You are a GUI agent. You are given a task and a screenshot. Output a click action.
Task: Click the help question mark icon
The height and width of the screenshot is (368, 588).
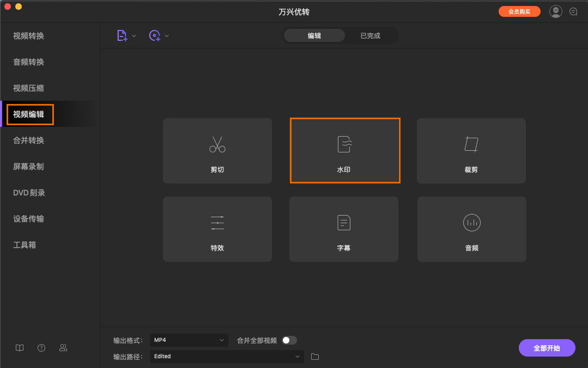41,347
